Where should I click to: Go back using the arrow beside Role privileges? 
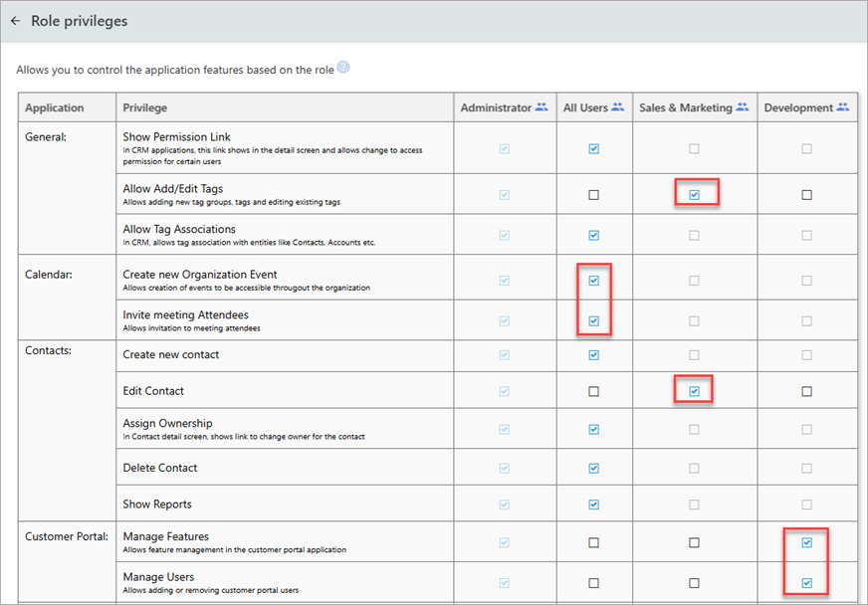click(16, 21)
